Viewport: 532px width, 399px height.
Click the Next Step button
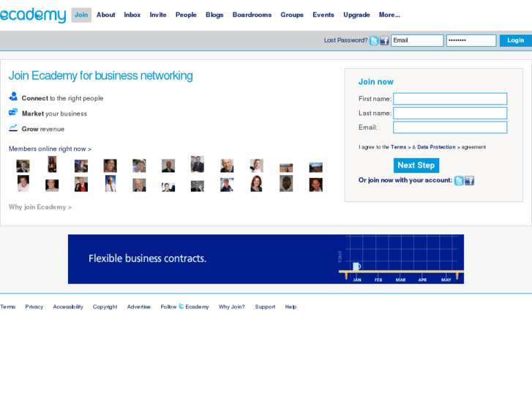416,165
